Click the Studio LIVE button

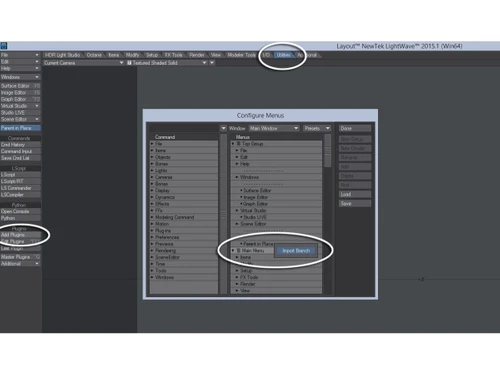point(20,113)
